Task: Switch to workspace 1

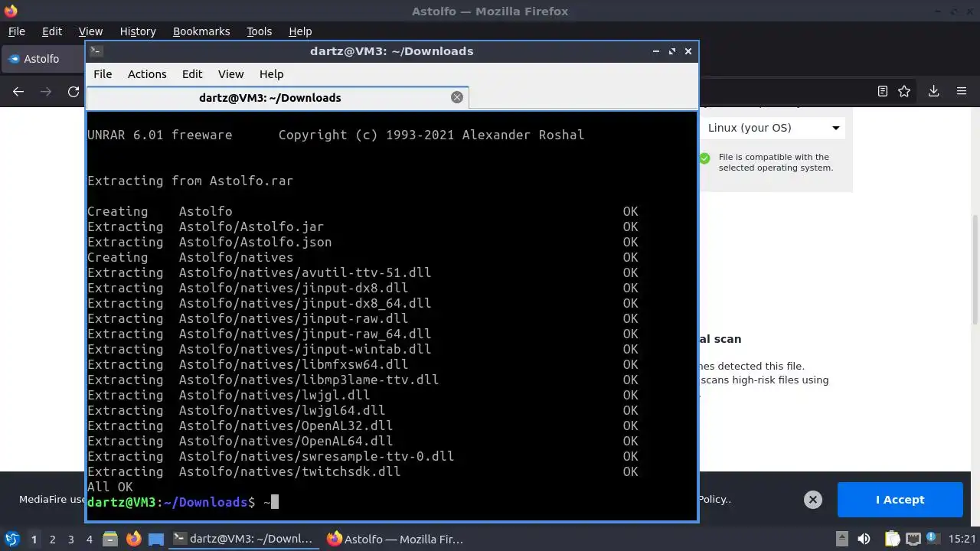Action: 34,540
